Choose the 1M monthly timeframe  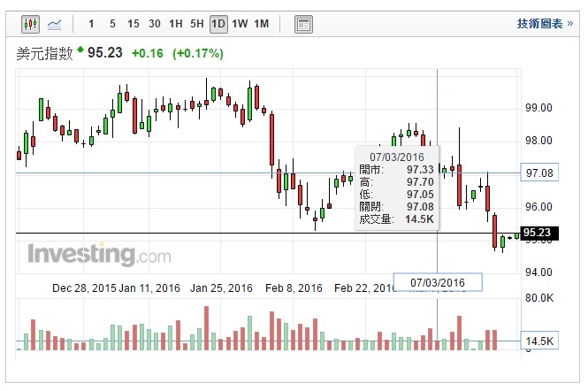coord(261,23)
